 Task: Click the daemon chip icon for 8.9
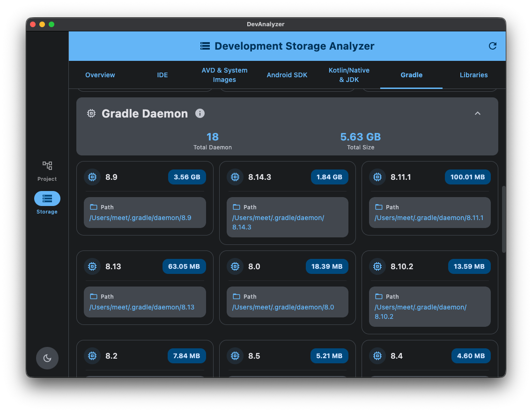click(x=92, y=177)
